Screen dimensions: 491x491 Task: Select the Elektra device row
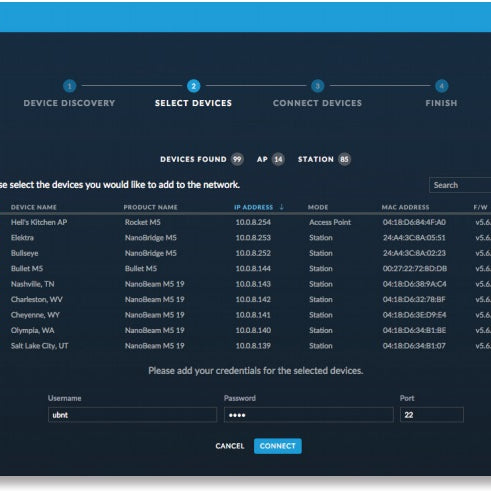coord(245,238)
